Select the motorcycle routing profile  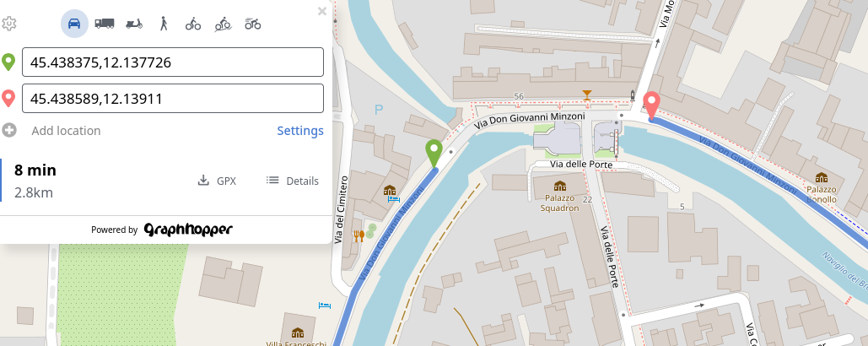(252, 24)
